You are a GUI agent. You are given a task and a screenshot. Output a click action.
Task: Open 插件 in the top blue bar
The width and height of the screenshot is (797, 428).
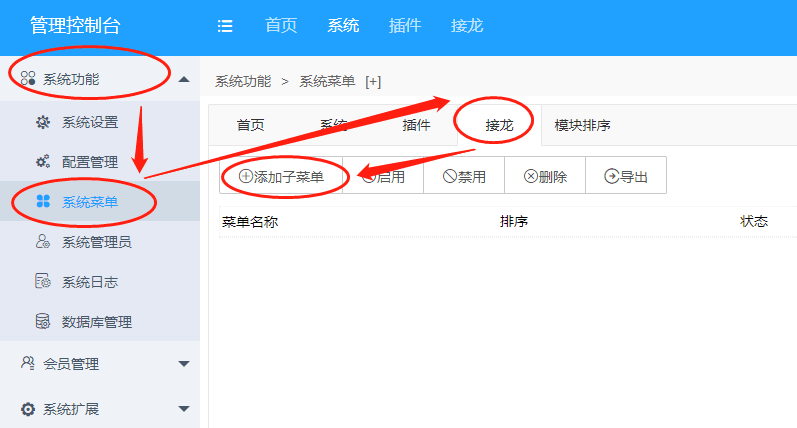(x=405, y=25)
